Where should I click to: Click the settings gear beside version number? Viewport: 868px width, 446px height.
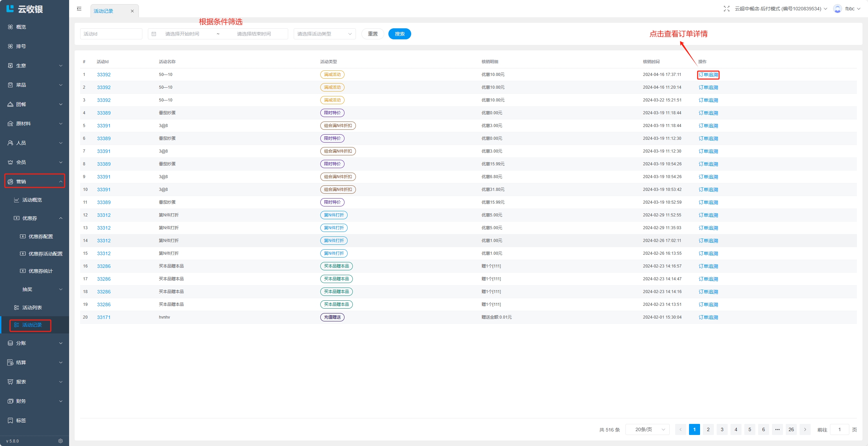pos(60,441)
